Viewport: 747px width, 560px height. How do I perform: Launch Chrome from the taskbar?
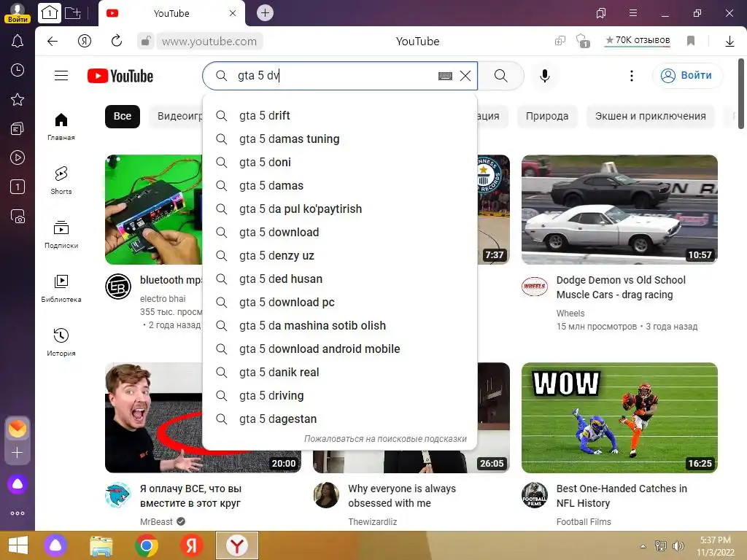point(146,545)
